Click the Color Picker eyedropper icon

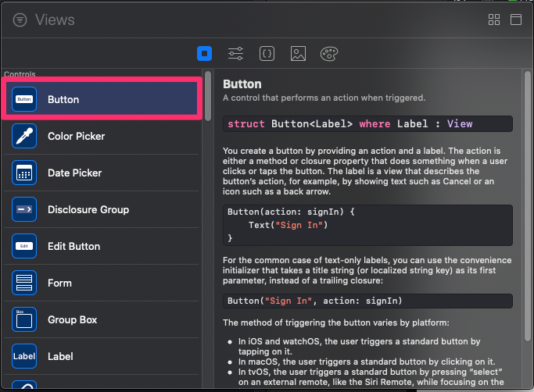coord(24,136)
